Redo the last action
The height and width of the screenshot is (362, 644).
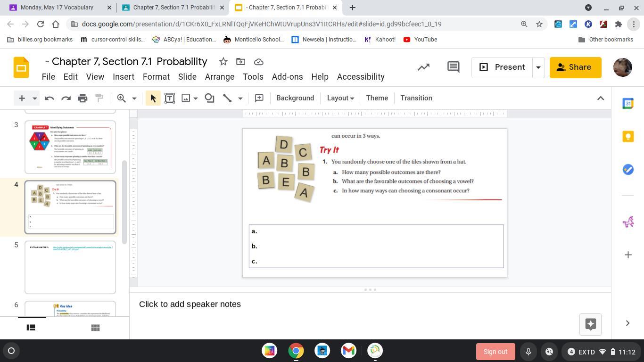(66, 98)
